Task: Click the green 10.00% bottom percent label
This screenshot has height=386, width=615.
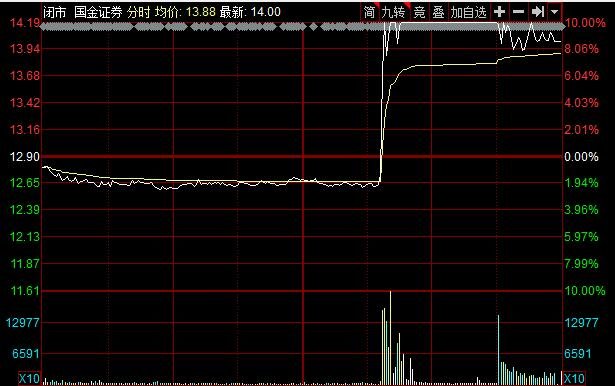Action: click(585, 291)
